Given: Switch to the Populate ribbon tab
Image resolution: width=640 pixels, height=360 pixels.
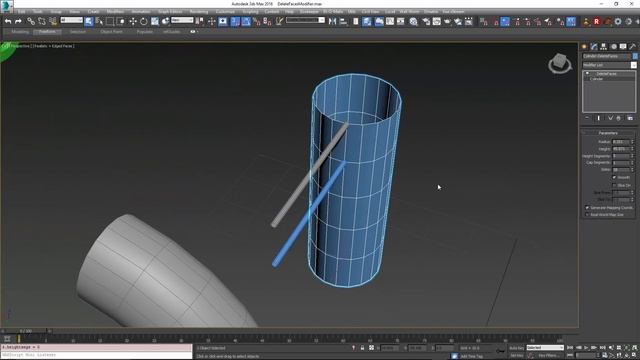Looking at the screenshot, I should (144, 31).
